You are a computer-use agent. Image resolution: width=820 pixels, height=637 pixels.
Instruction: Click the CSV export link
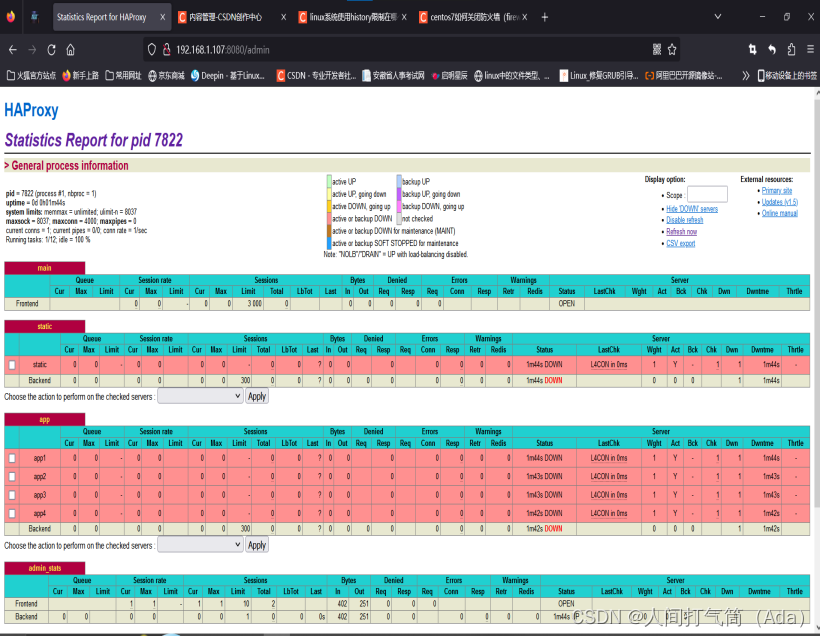[x=680, y=244]
